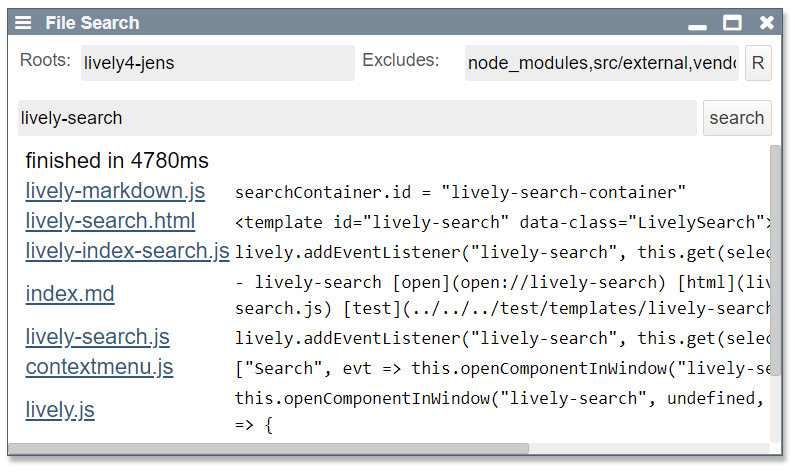Open lively-markdown.js result link
Viewport: 795px width, 473px height.
(115, 191)
